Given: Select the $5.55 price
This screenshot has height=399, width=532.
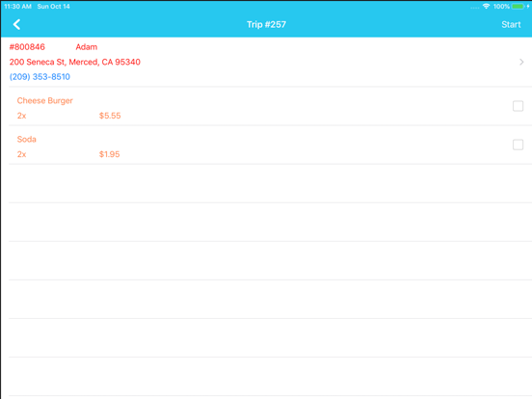Looking at the screenshot, I should point(110,116).
